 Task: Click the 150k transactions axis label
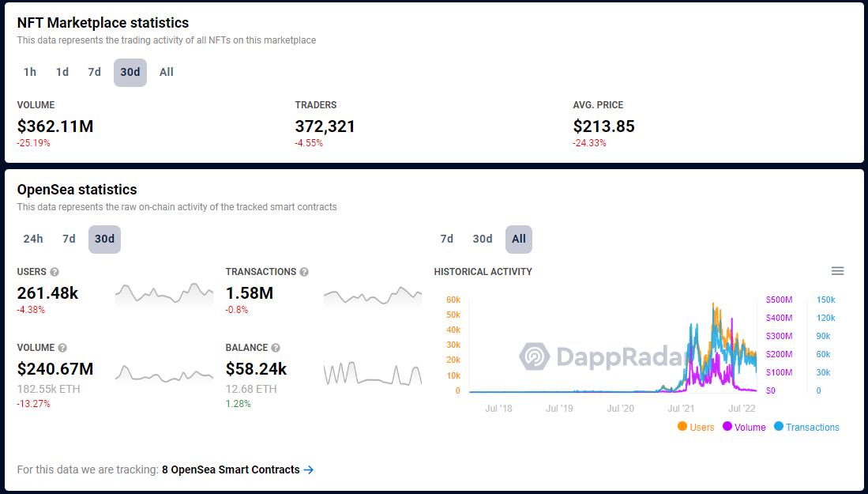tap(826, 300)
